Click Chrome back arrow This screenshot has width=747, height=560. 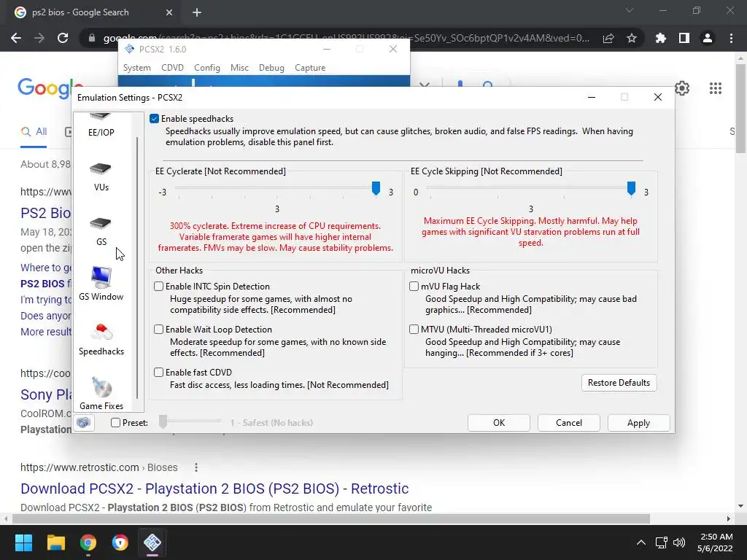16,38
